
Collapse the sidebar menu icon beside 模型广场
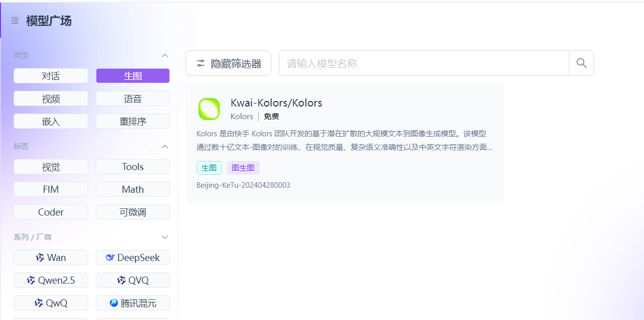[15, 21]
